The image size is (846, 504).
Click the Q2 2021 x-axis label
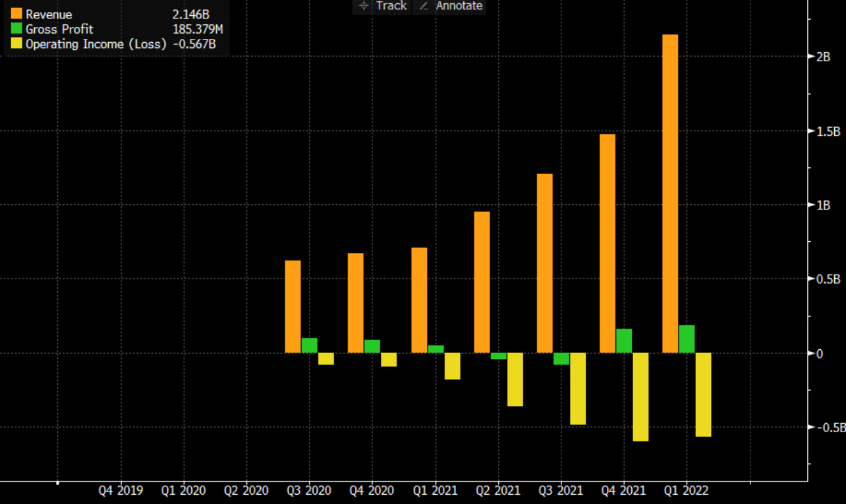pyautogui.click(x=497, y=491)
